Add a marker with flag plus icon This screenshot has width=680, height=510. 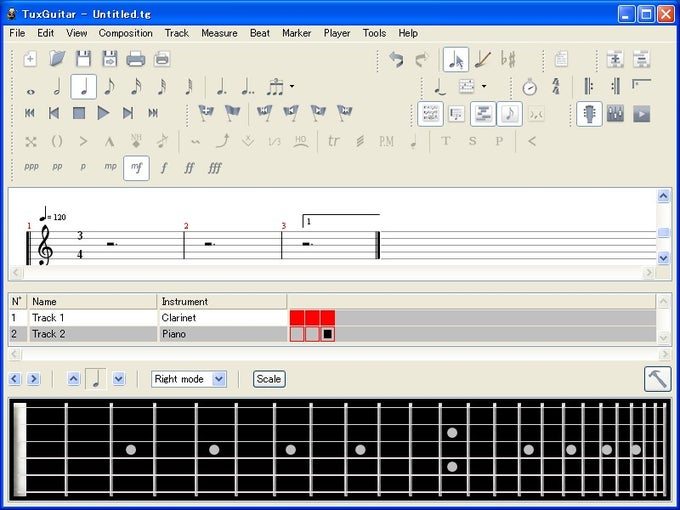tap(206, 113)
